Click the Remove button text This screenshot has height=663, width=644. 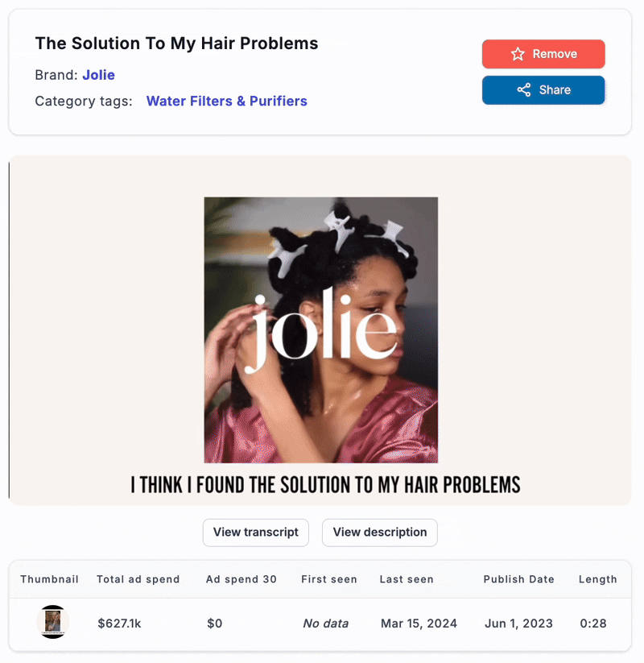coord(555,54)
